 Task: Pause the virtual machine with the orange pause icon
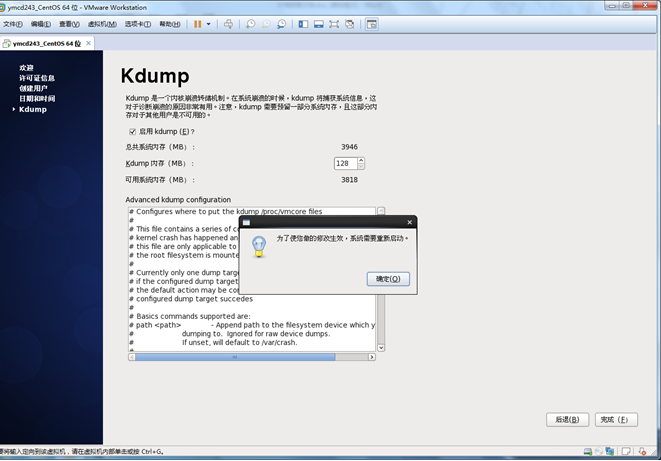point(197,24)
